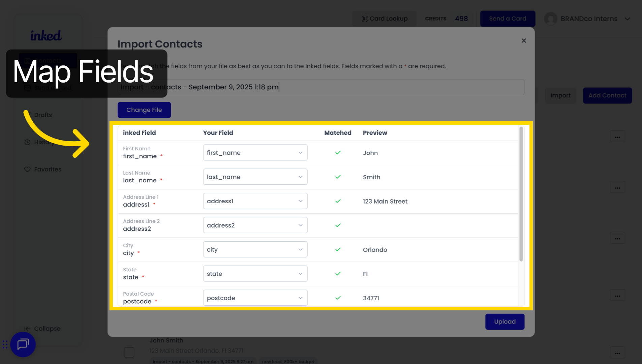Open the Contacts section in the sidebar
Screen dimensions: 642x364
pyautogui.click(x=27, y=61)
